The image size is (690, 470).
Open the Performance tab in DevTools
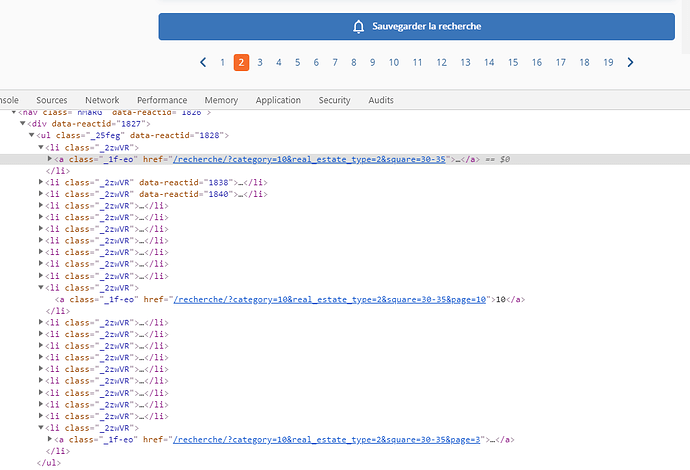click(x=162, y=100)
